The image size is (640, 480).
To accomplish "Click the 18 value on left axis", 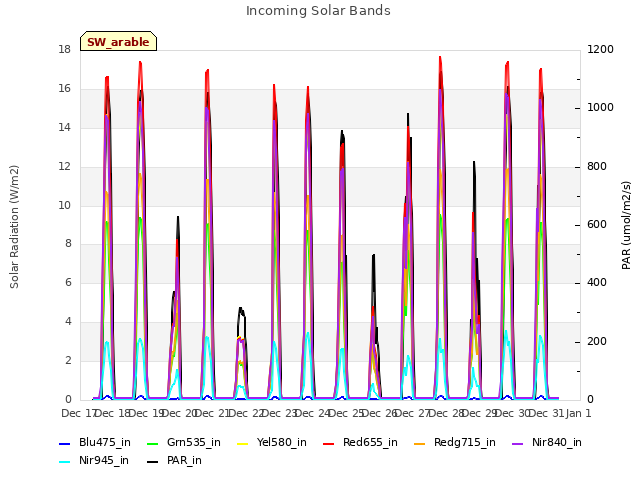I will coord(65,49).
